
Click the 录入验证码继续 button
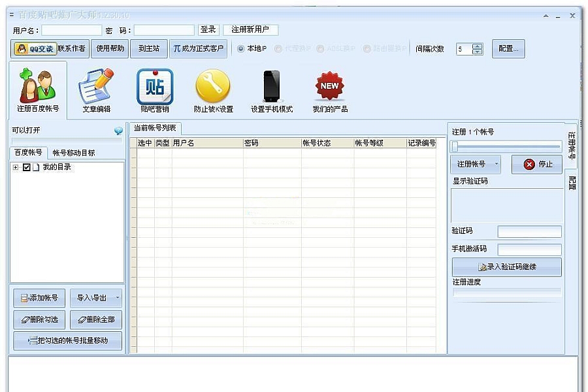point(506,267)
